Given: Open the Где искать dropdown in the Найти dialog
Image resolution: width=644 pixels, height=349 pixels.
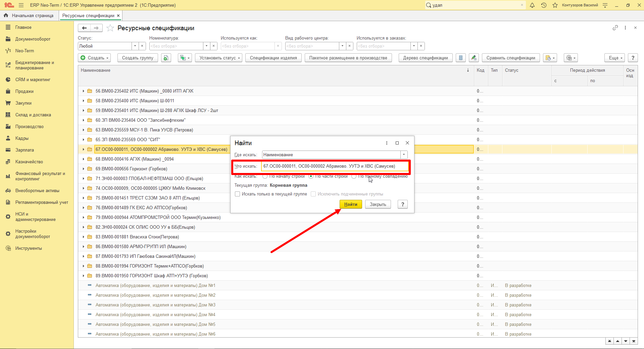Looking at the screenshot, I should coord(404,155).
